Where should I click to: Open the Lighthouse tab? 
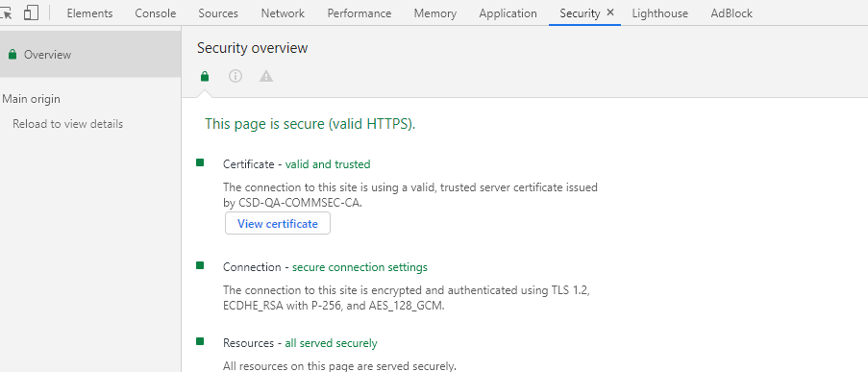point(659,13)
